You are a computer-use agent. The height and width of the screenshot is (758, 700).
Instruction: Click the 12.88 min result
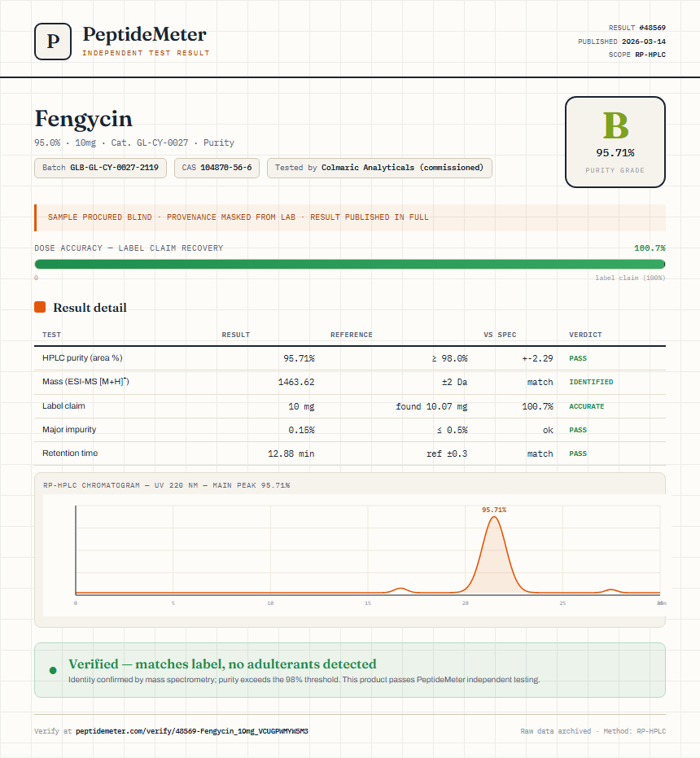point(291,453)
